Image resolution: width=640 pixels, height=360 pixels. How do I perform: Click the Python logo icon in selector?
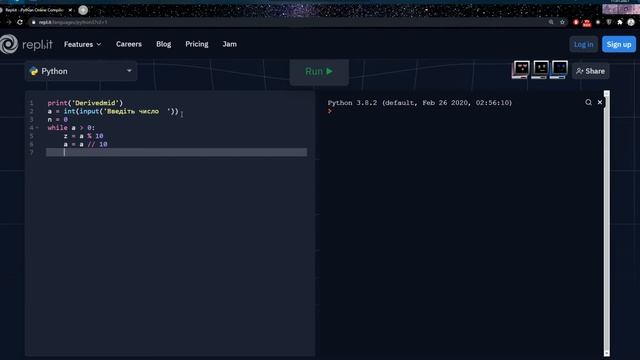[34, 71]
